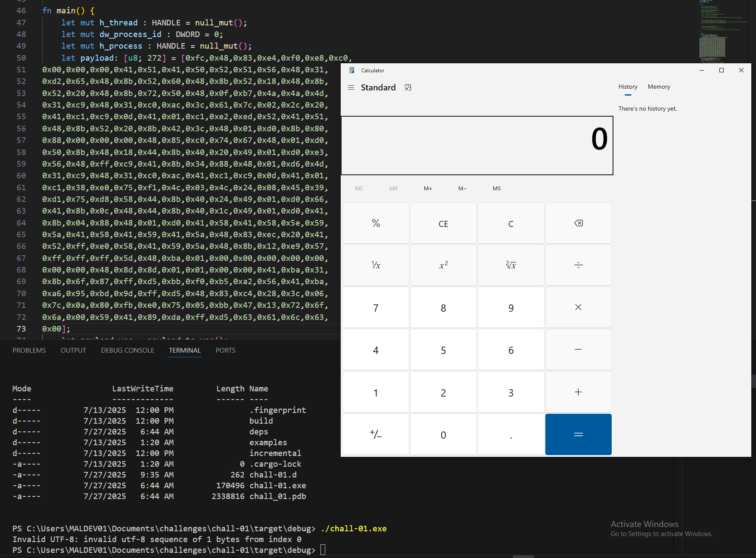The image size is (756, 558).
Task: Click 'h_thread' variable on line 47
Action: pos(118,22)
